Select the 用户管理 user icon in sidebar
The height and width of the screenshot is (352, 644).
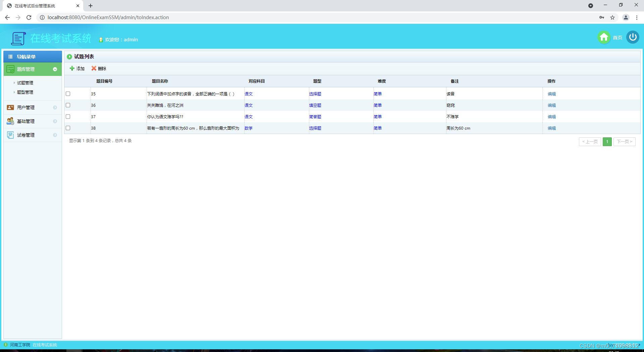coord(10,107)
